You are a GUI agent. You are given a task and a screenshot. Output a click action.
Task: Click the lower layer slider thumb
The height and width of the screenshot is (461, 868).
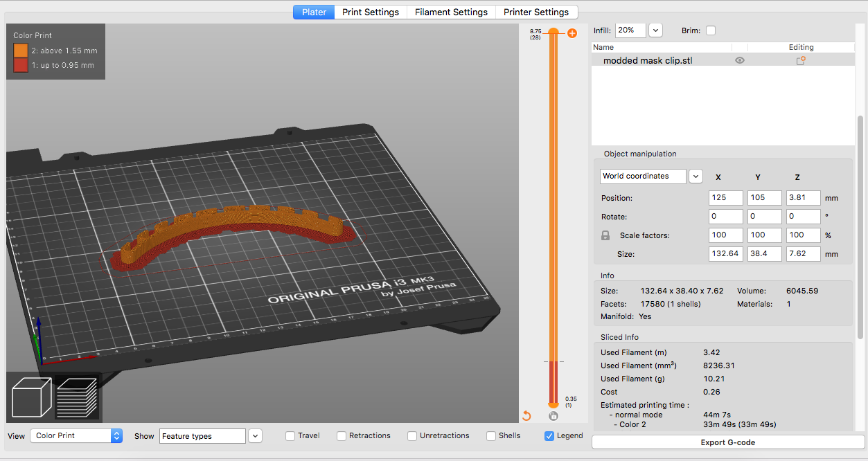tap(553, 404)
